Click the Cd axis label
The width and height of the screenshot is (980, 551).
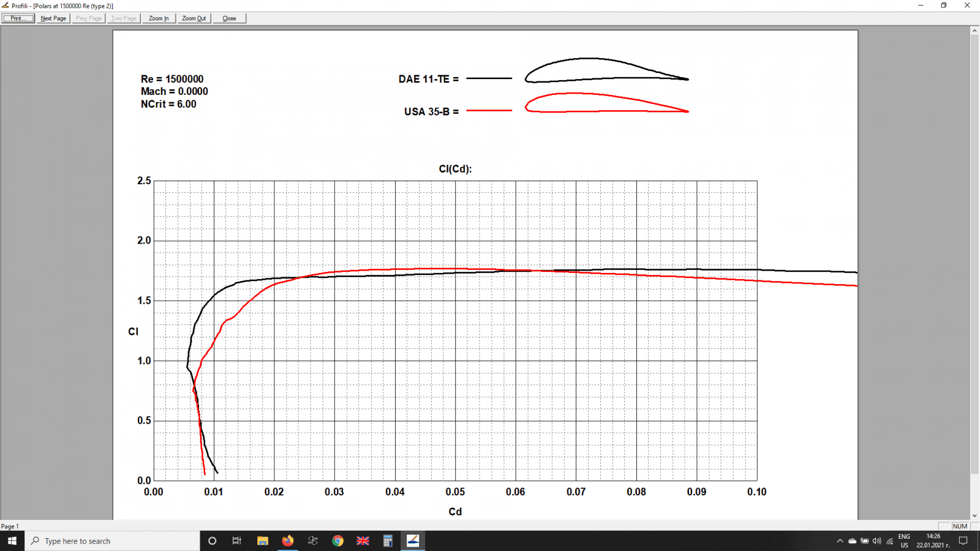(455, 512)
